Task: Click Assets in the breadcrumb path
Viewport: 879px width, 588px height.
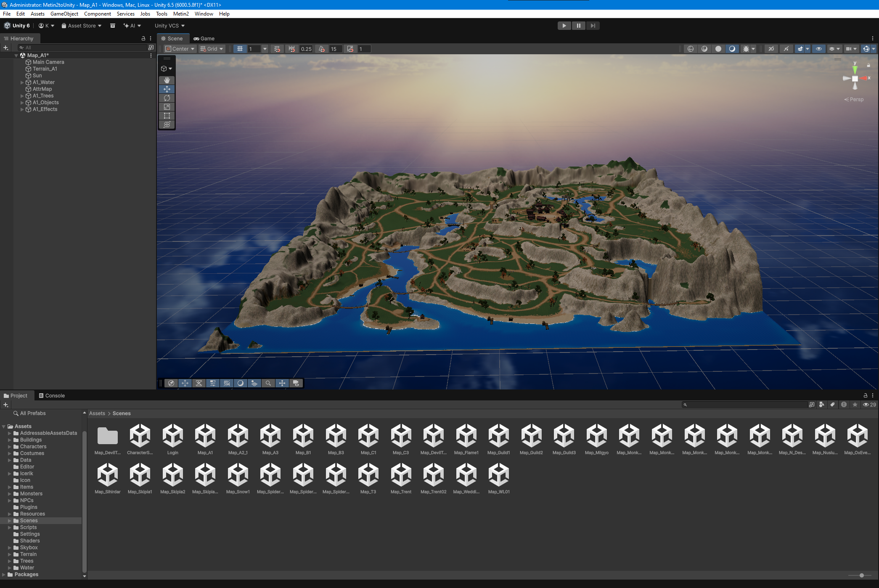Action: click(x=97, y=413)
